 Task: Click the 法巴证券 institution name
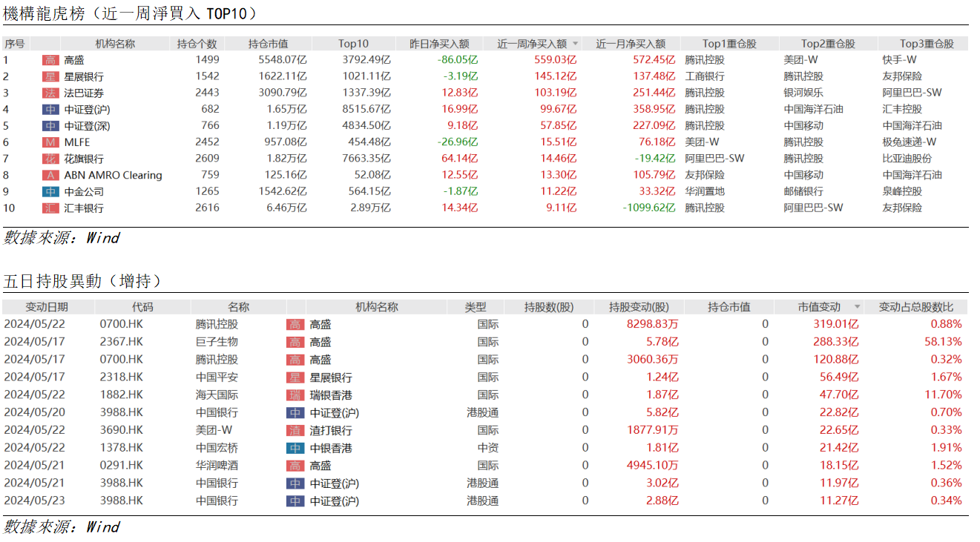84,93
